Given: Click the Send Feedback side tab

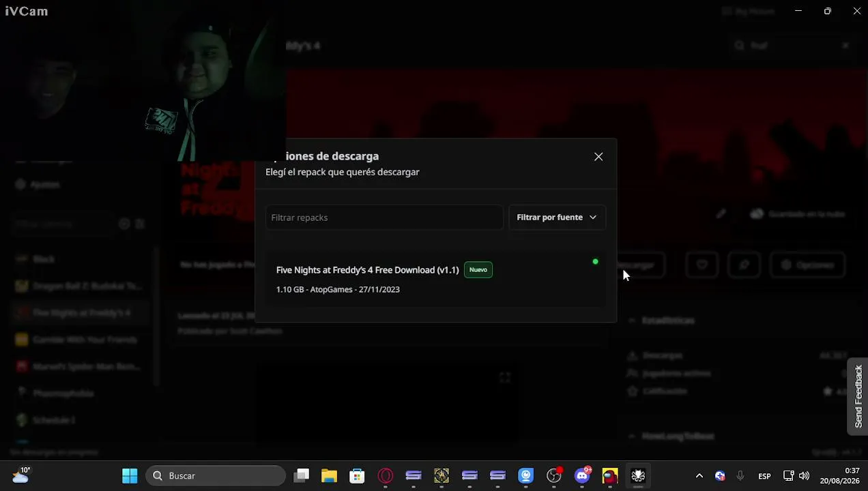Looking at the screenshot, I should 858,397.
